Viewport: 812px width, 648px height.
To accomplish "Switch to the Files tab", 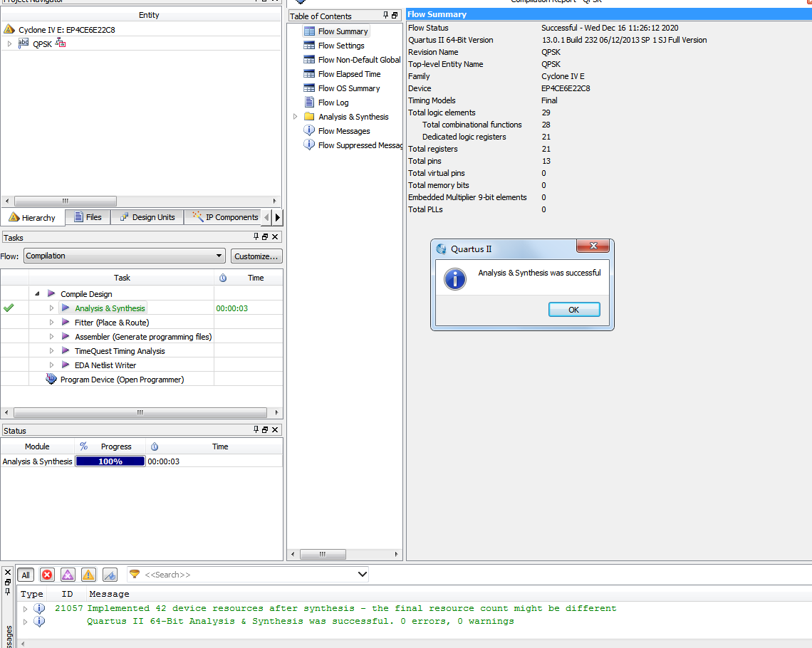I will (87, 217).
